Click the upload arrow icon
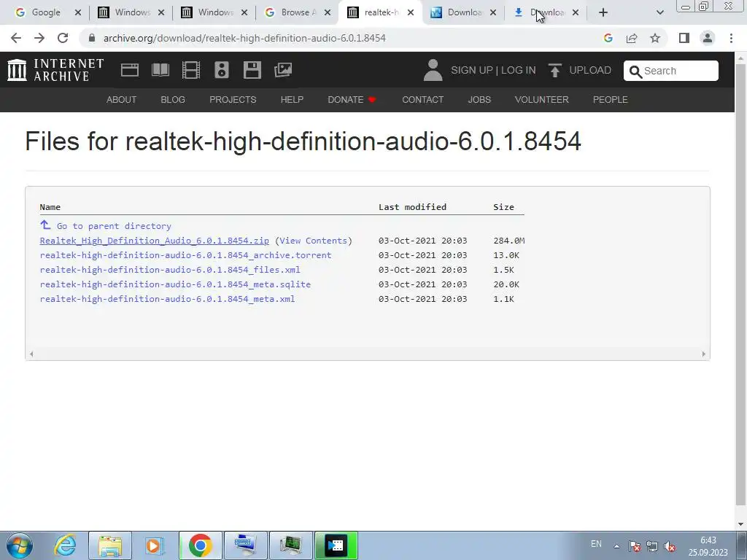Image resolution: width=747 pixels, height=560 pixels. tap(555, 71)
